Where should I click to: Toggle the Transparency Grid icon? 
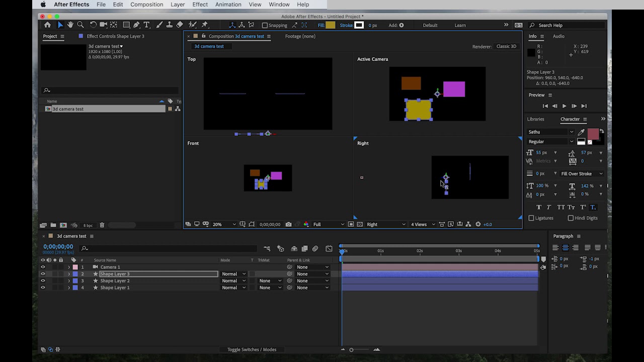360,224
